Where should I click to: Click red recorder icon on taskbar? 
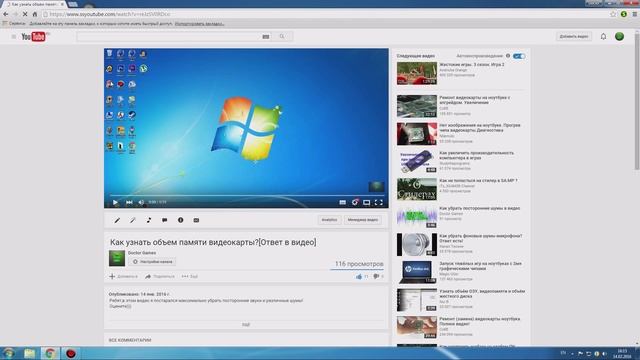[x=71, y=353]
